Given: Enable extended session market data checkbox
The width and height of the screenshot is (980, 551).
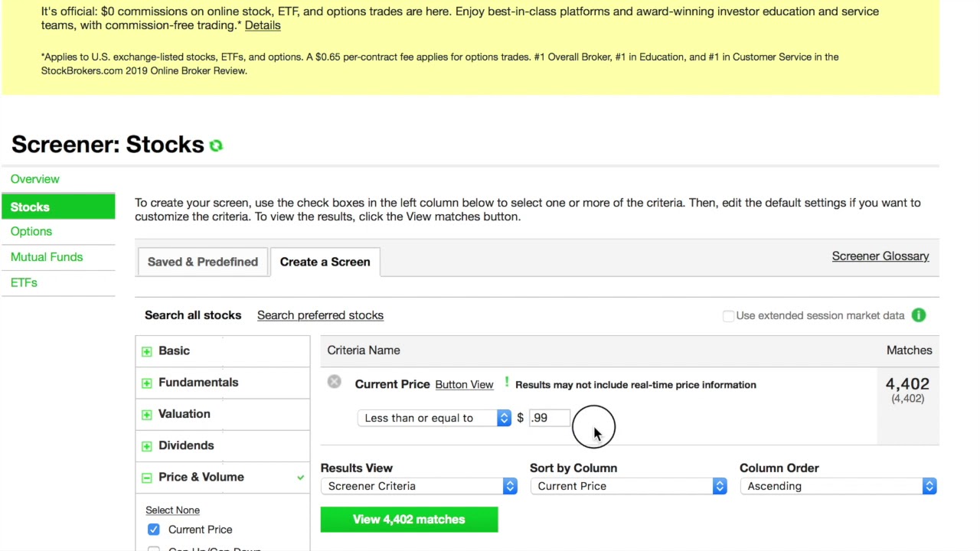Looking at the screenshot, I should click(728, 316).
